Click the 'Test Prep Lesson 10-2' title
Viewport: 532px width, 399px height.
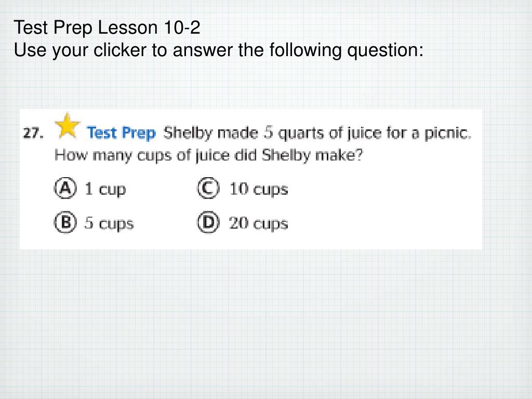[x=107, y=27]
